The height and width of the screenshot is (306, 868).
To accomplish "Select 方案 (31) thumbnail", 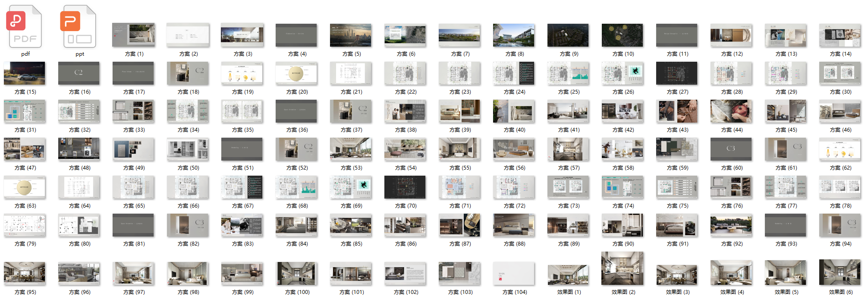I will click(25, 111).
